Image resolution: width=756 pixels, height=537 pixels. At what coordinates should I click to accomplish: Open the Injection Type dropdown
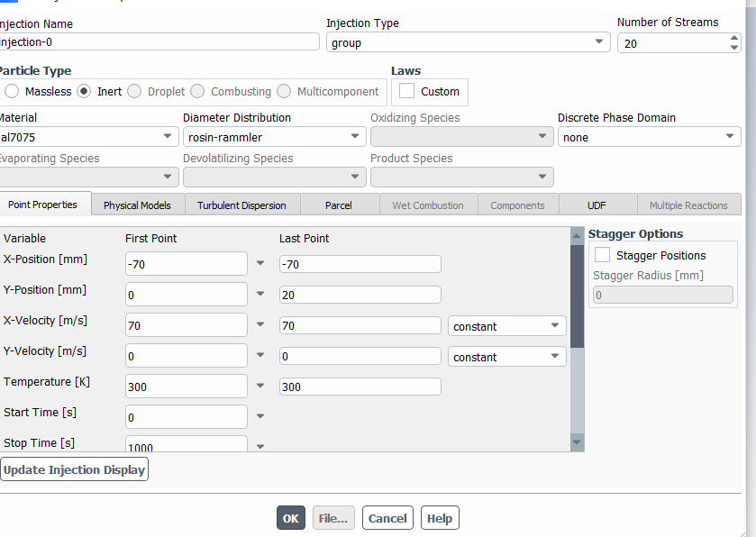(468, 42)
